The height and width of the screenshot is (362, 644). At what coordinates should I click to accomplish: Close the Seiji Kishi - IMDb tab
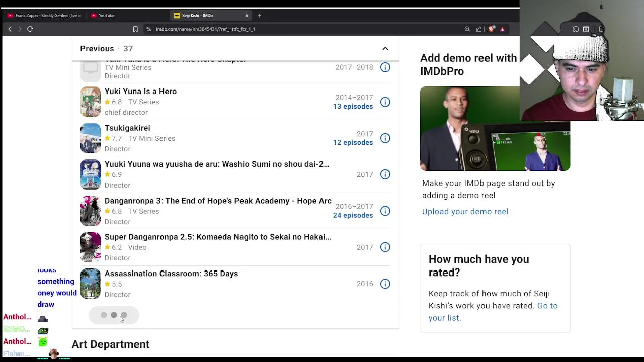(x=247, y=16)
